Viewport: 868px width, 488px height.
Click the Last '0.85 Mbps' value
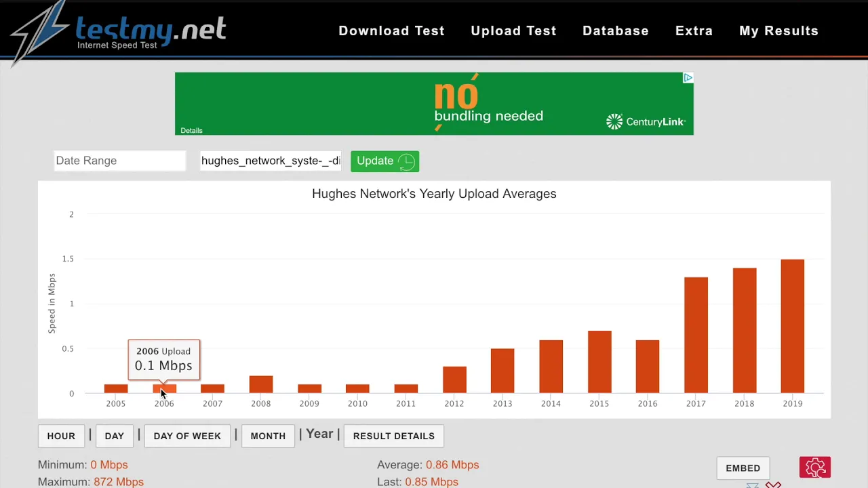click(431, 482)
